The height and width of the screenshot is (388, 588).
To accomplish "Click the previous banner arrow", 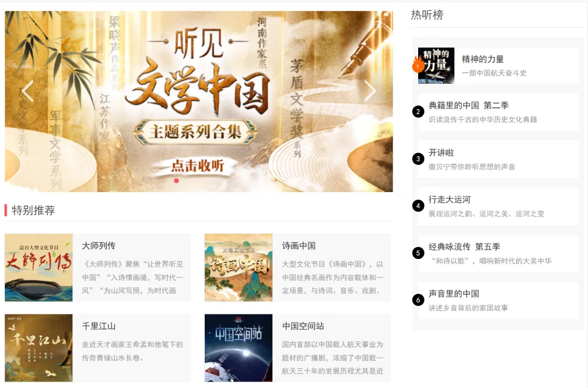I will click(x=28, y=91).
